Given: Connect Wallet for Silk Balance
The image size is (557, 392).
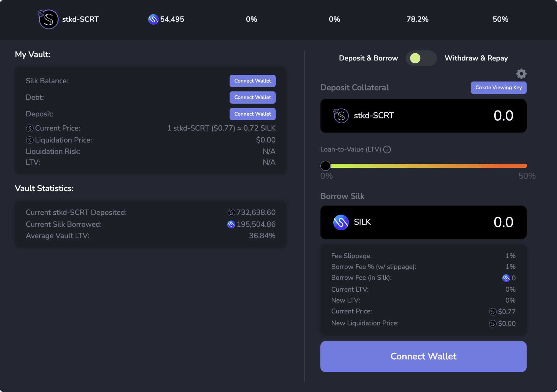Looking at the screenshot, I should pos(253,81).
